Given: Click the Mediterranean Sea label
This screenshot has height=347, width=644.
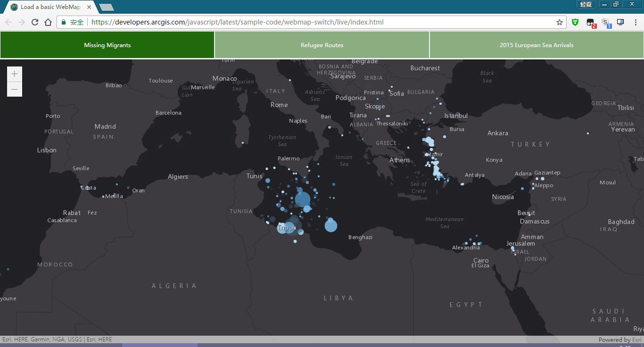Looking at the screenshot, I should coord(445,223).
